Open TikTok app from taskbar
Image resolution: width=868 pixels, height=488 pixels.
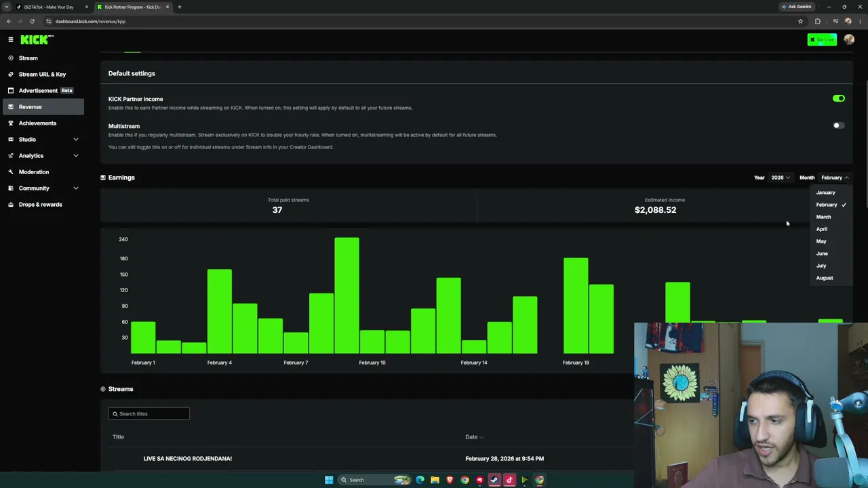pos(509,480)
